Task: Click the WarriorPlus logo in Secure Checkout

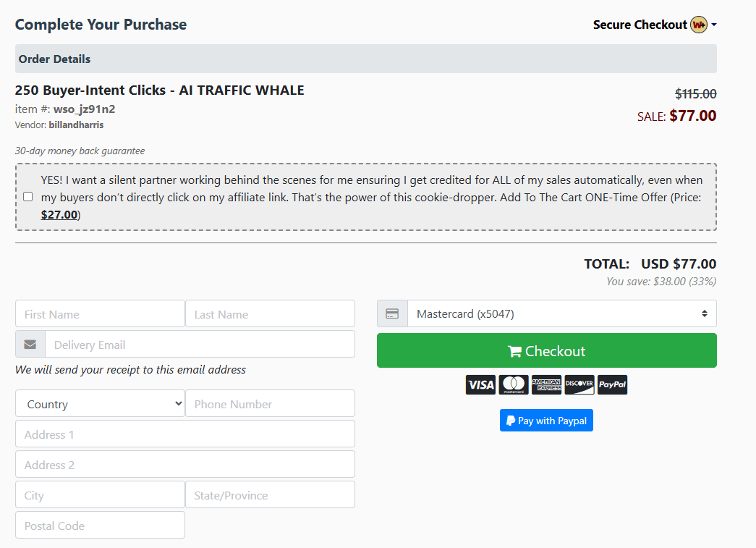Action: tap(698, 24)
